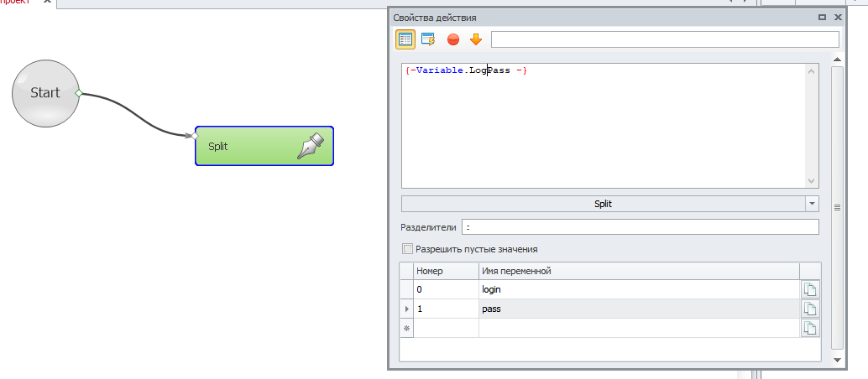This screenshot has width=868, height=379.
Task: Select the cell with number 1
Action: [x=447, y=309]
